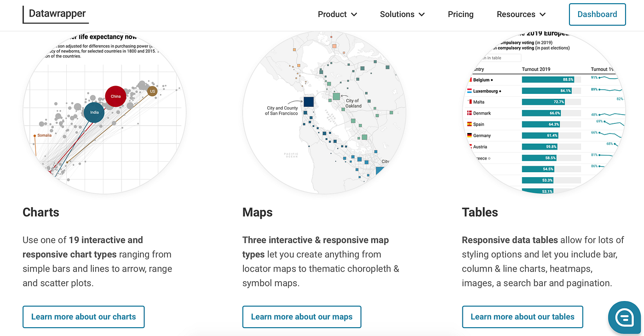Select the Denmark flag icon
This screenshot has width=644, height=336.
pos(469,113)
